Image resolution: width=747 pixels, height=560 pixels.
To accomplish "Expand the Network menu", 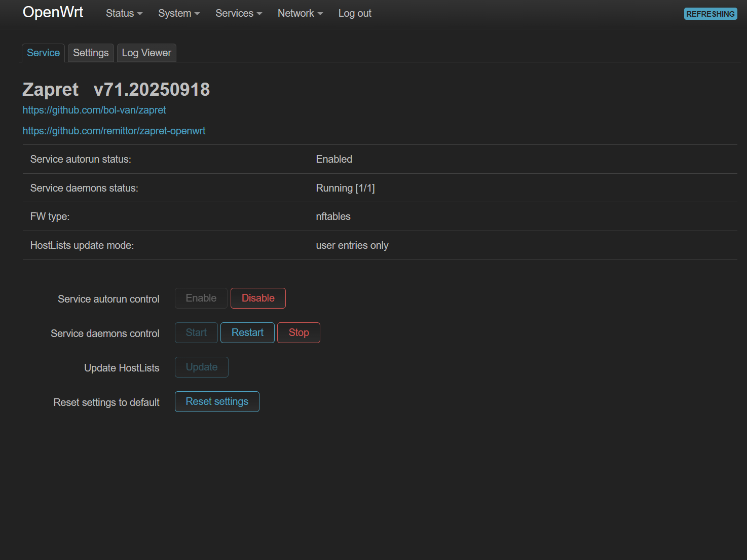I will (300, 13).
